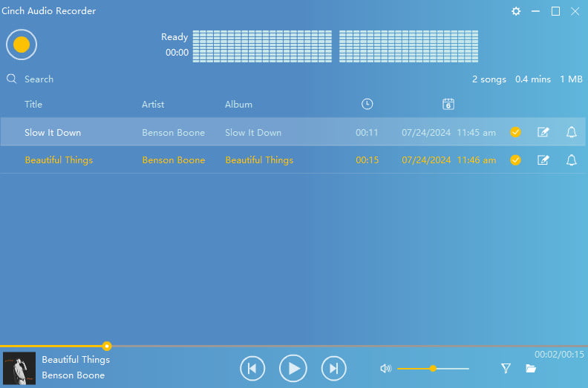This screenshot has width=588, height=388.
Task: Click the left channel level meter
Action: click(262, 46)
